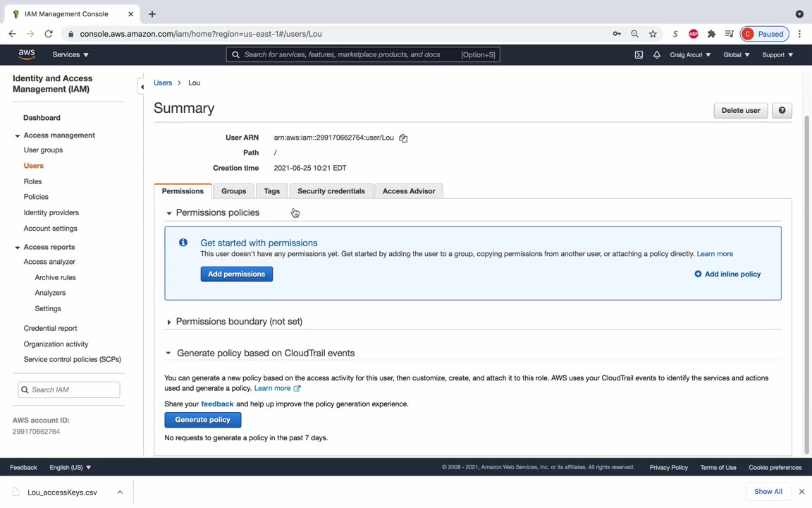Click the Generate policy button

202,419
